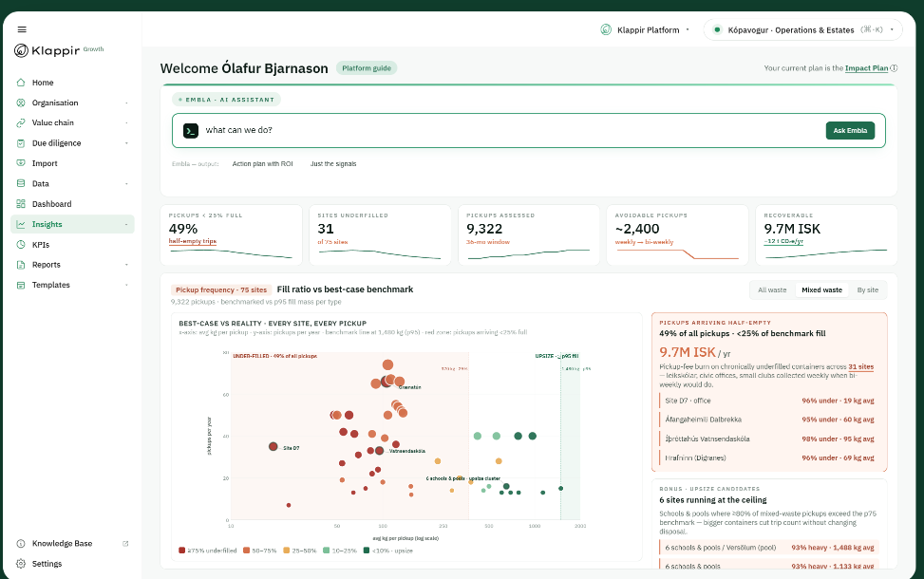Screen dimensions: 924x579
Task: Click the Value chain link icon
Action: (x=21, y=122)
